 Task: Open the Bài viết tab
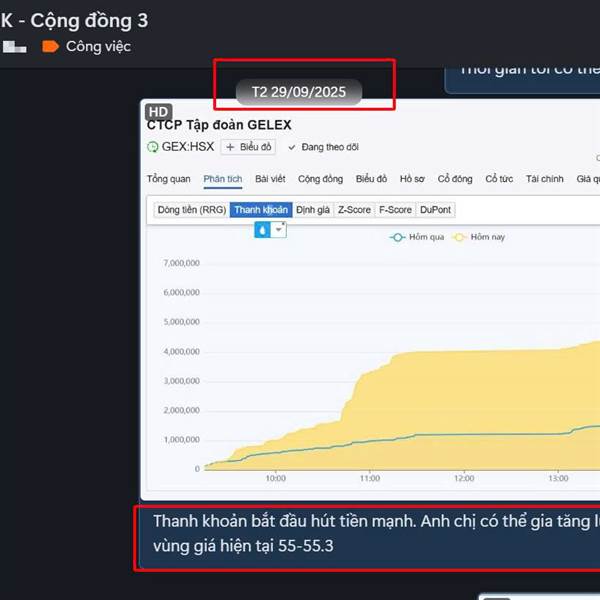[270, 179]
